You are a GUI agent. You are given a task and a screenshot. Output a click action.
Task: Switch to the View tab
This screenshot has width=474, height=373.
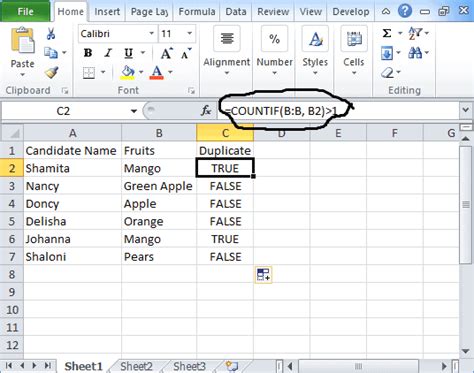[x=310, y=11]
